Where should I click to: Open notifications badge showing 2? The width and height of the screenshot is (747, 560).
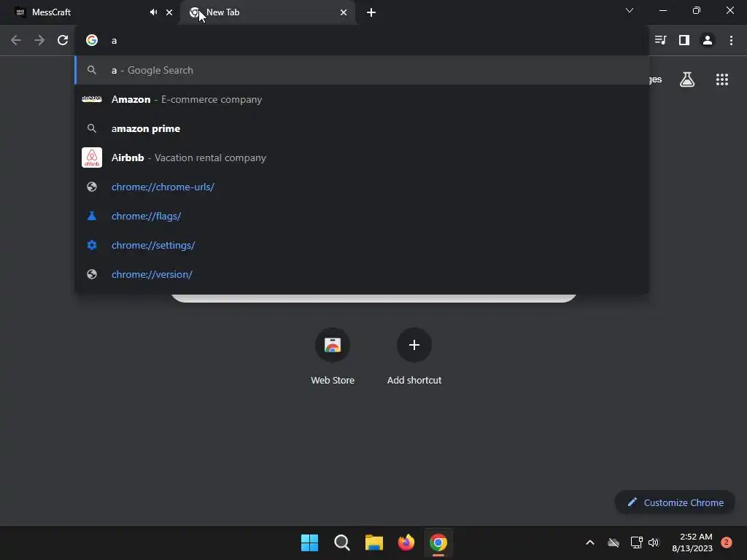tap(727, 542)
